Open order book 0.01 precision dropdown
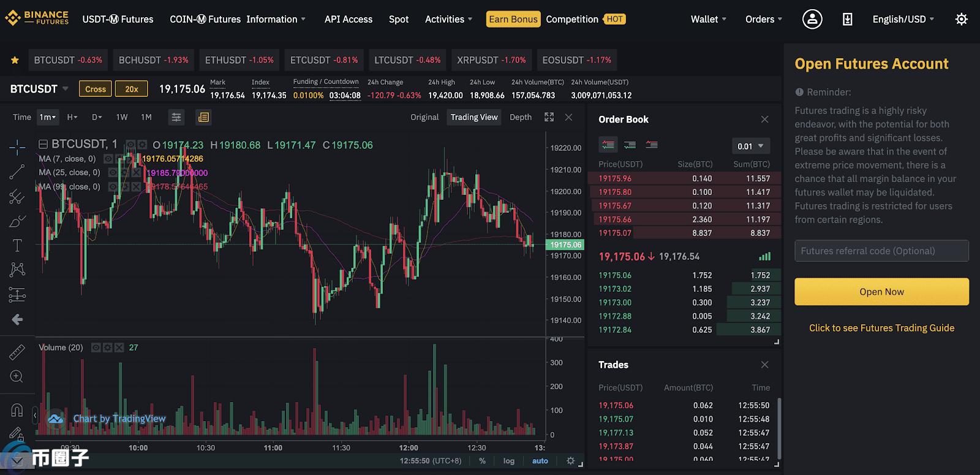This screenshot has width=980, height=475. (751, 146)
